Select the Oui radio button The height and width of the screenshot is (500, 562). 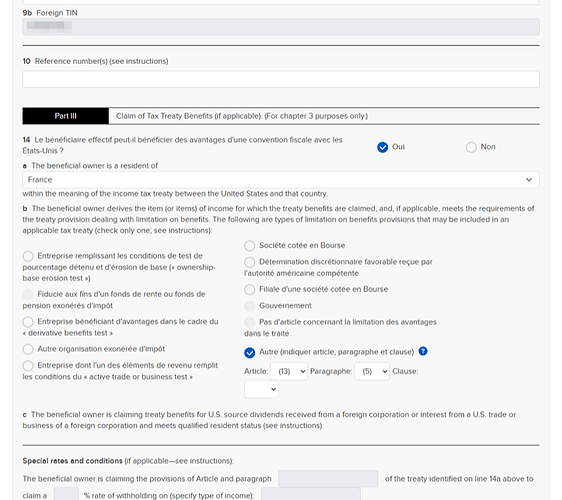[382, 147]
